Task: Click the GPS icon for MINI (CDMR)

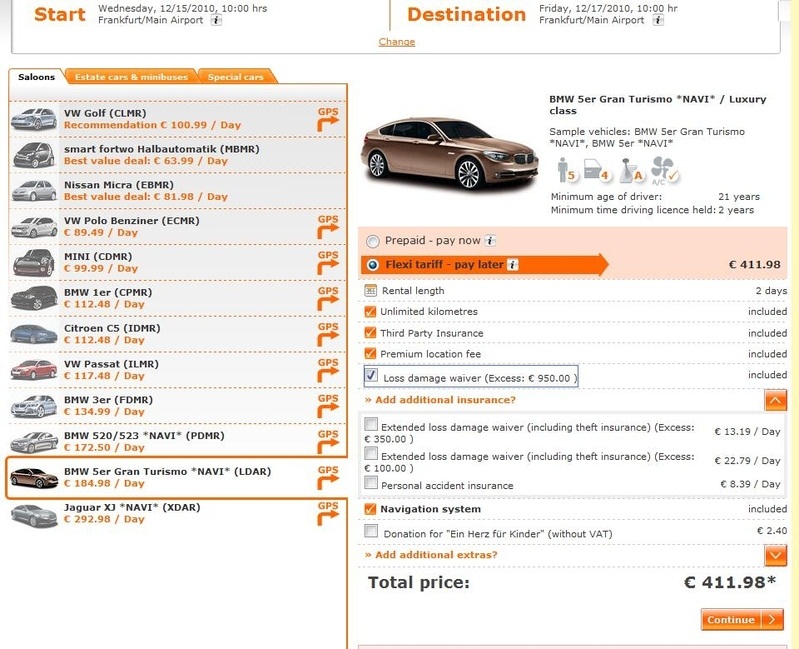Action: pyautogui.click(x=328, y=262)
